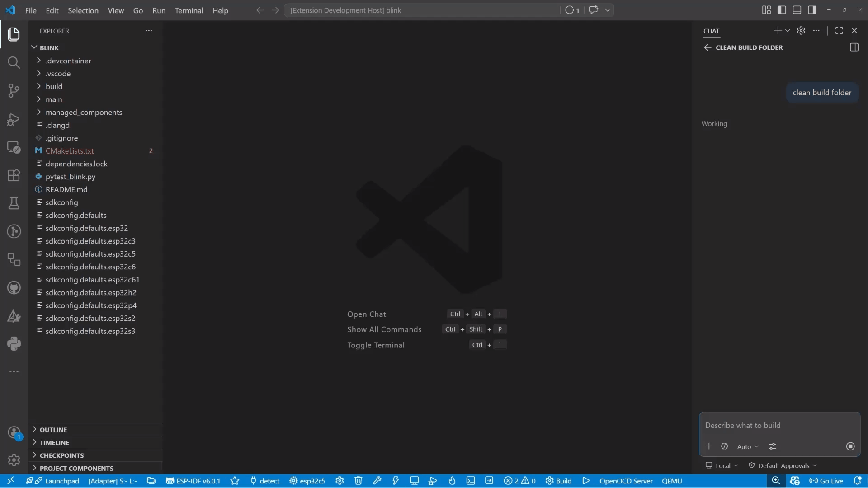Viewport: 868px width, 488px height.
Task: Open Manage gear in activity bar
Action: [x=14, y=460]
